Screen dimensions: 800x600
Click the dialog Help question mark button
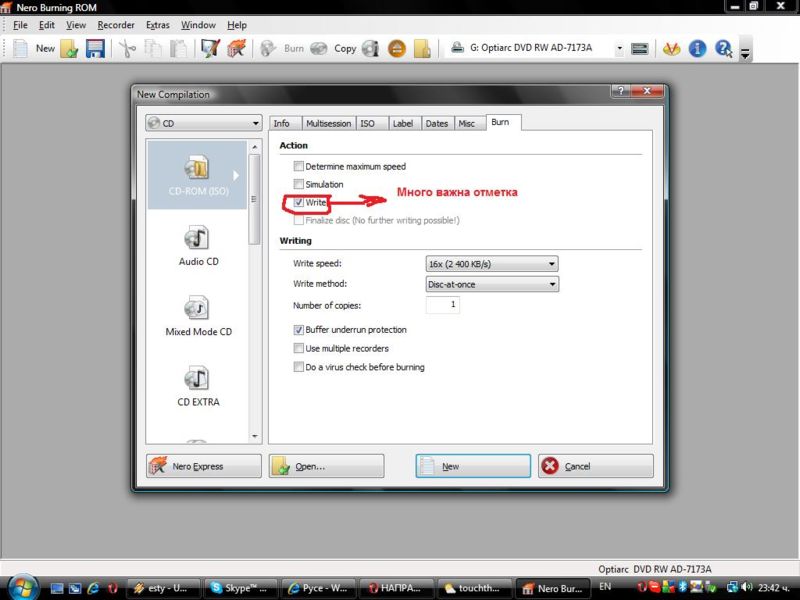pos(620,91)
